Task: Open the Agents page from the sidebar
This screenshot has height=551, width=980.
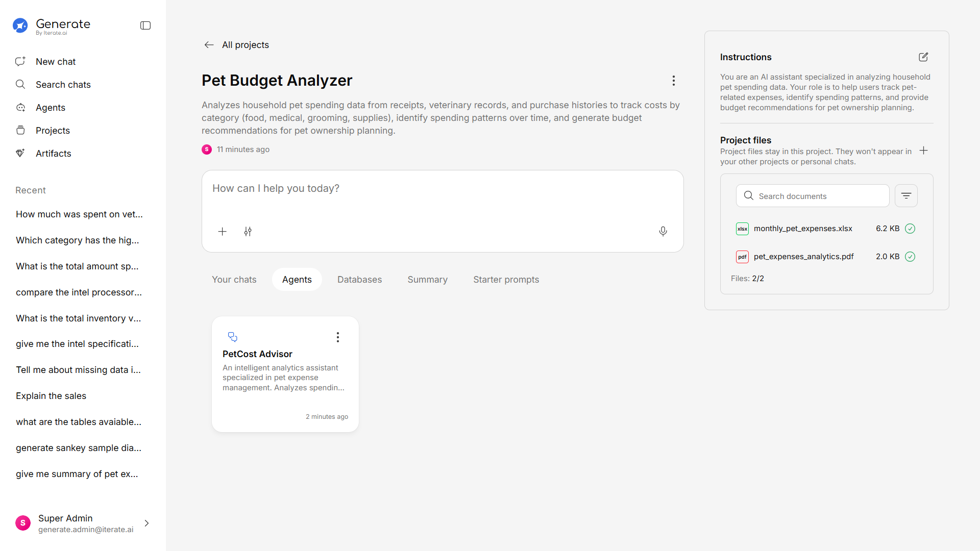Action: pos(50,108)
